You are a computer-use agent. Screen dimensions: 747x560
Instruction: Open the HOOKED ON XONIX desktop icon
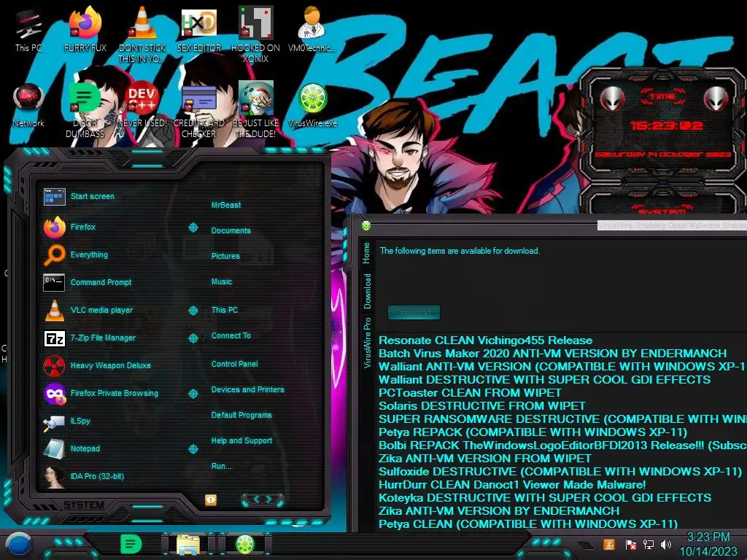point(256,34)
